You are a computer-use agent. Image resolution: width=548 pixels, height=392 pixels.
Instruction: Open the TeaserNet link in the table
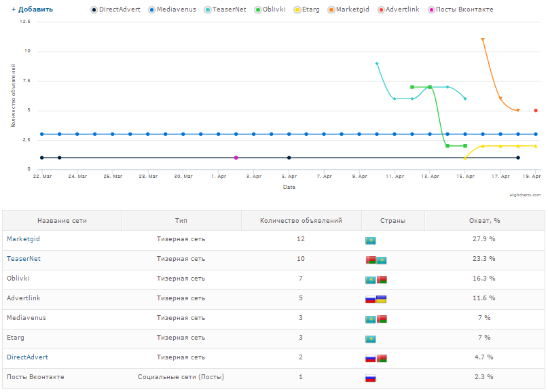[24, 258]
